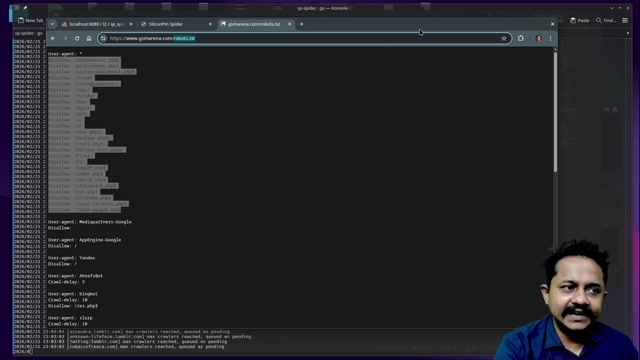Open the browser home page

coord(89,38)
